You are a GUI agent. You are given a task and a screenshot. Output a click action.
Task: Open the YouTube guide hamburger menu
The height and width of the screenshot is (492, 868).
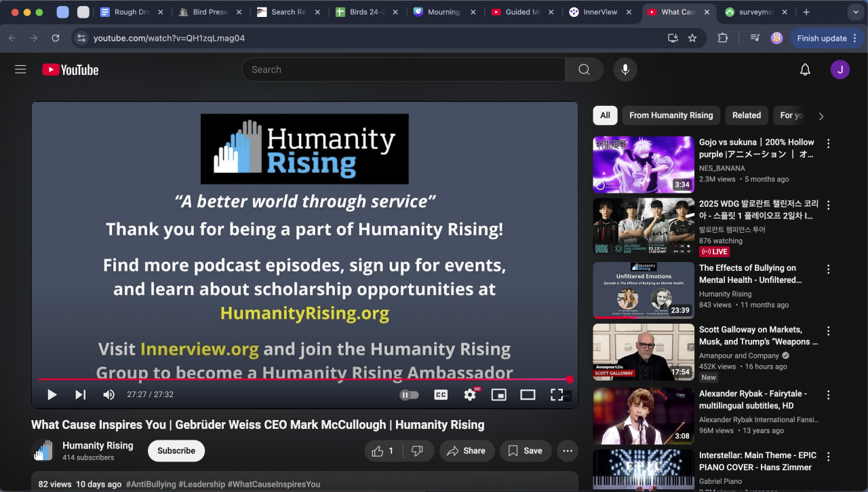20,69
